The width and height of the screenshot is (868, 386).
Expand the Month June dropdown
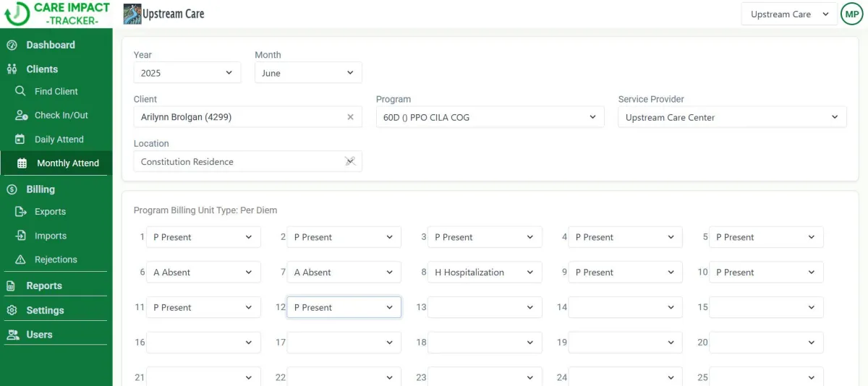pos(308,73)
